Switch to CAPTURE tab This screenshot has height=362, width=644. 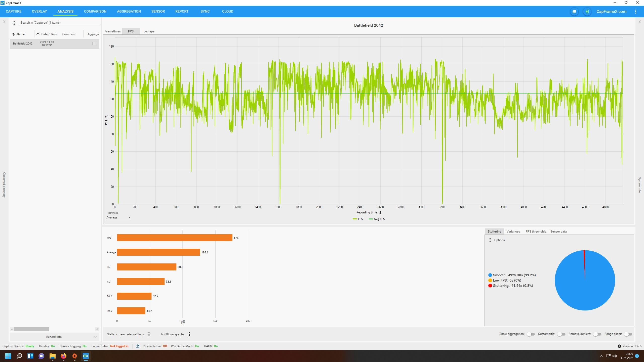tap(14, 11)
